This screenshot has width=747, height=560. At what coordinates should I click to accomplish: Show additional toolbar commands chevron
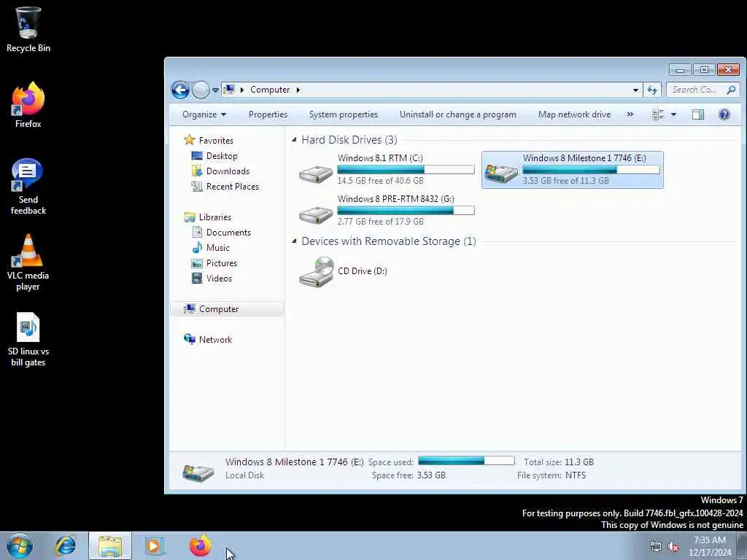[630, 114]
